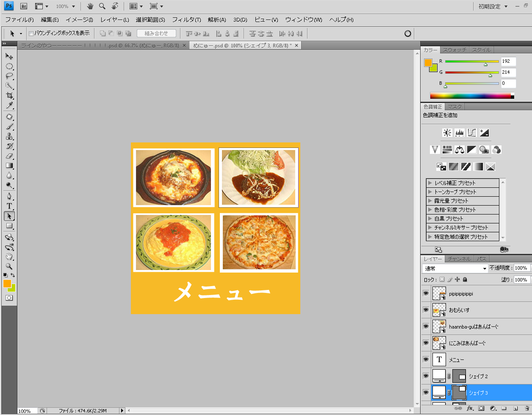Add layer style with fx icon
The width and height of the screenshot is (532, 415).
[470, 409]
